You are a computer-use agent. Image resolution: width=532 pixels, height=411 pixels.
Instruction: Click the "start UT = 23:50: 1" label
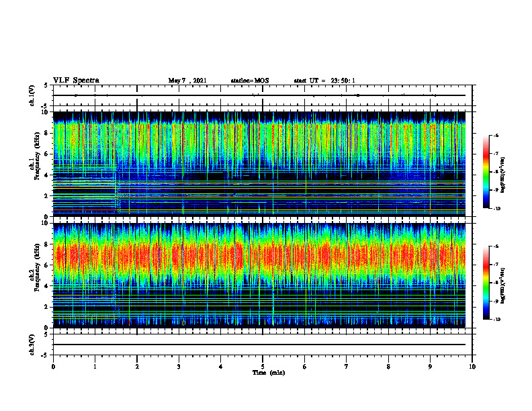(324, 81)
